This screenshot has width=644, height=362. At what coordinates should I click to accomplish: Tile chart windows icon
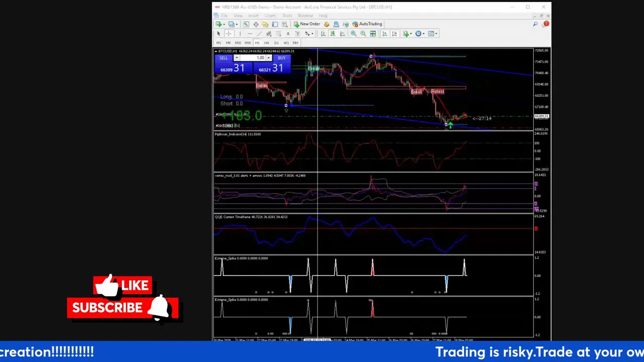373,34
